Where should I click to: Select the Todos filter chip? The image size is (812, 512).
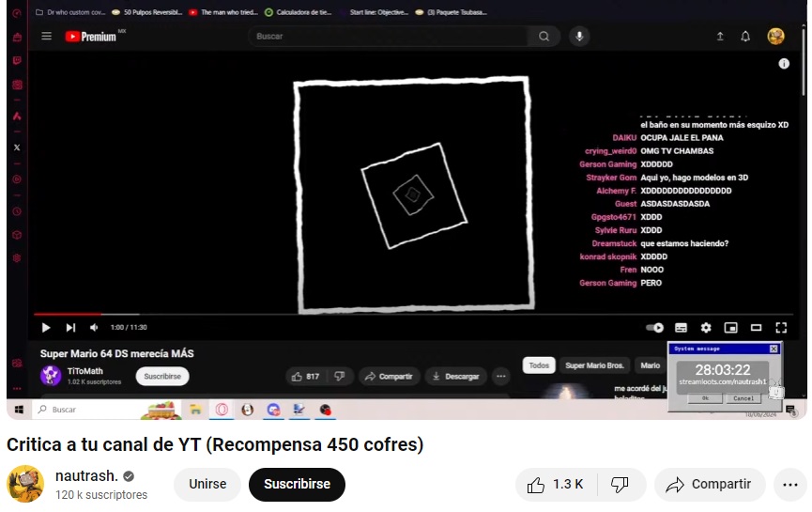coord(539,365)
